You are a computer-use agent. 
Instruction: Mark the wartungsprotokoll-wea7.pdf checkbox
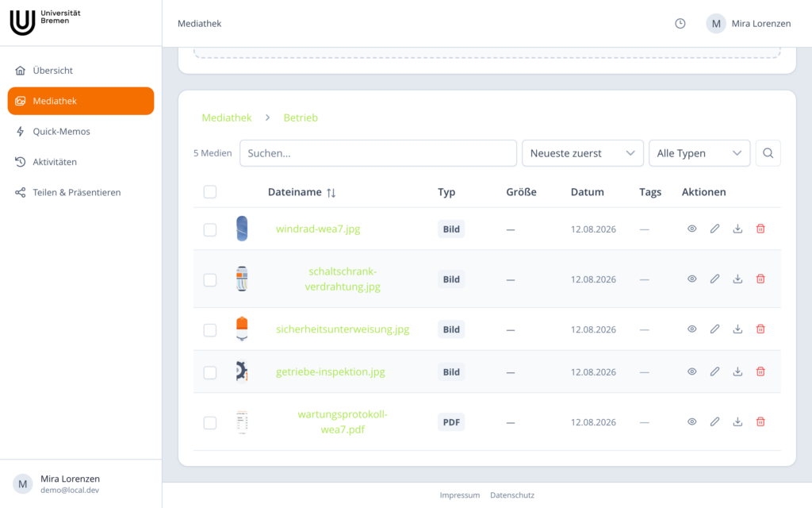pyautogui.click(x=209, y=423)
